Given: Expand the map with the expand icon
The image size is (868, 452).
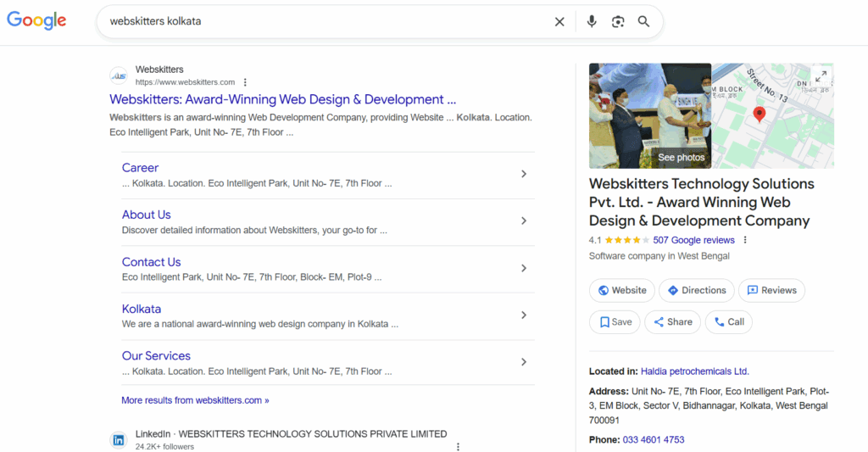Looking at the screenshot, I should pos(821,75).
